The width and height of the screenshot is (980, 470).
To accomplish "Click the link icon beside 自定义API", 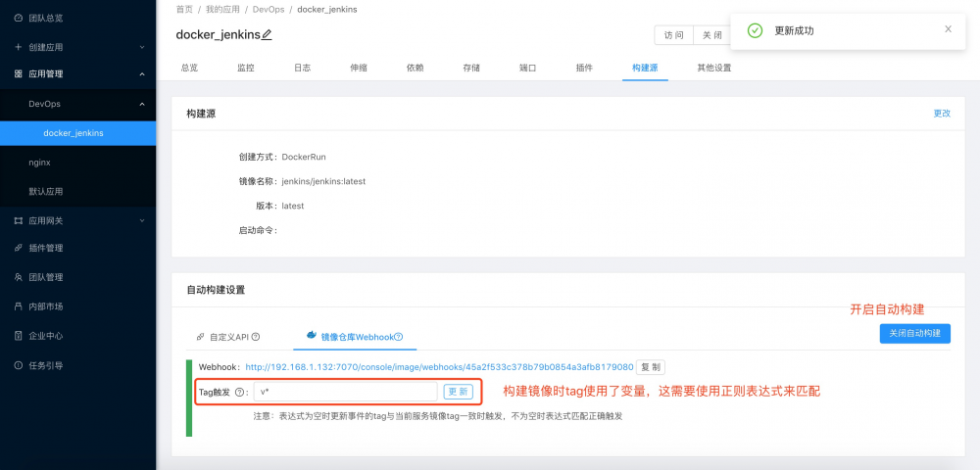I will click(x=201, y=337).
